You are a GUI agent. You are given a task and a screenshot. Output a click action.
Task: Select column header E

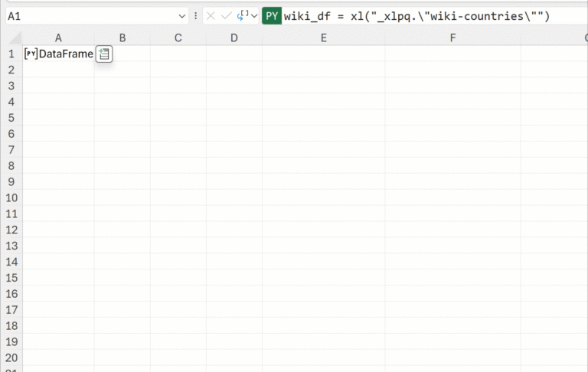(324, 38)
